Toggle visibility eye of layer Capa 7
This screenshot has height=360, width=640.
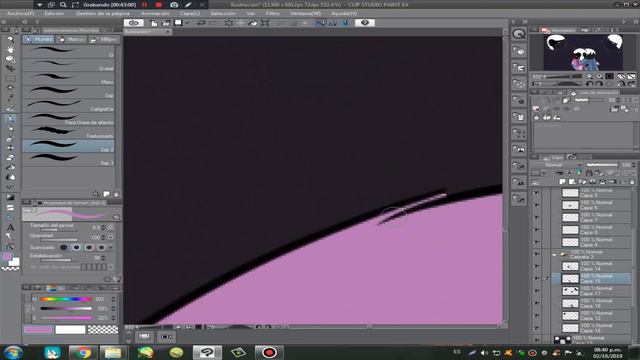tap(536, 217)
